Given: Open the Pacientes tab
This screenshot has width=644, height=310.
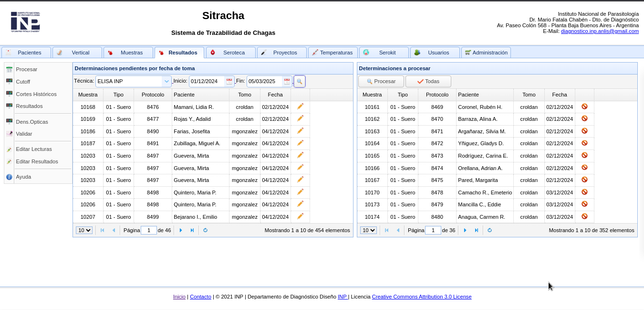Looking at the screenshot, I should pos(26,53).
